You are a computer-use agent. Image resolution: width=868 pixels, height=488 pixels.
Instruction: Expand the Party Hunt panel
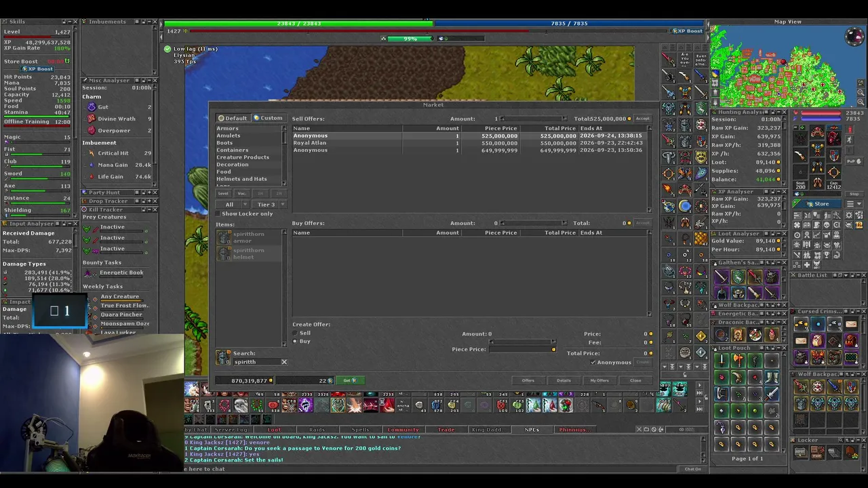point(149,192)
